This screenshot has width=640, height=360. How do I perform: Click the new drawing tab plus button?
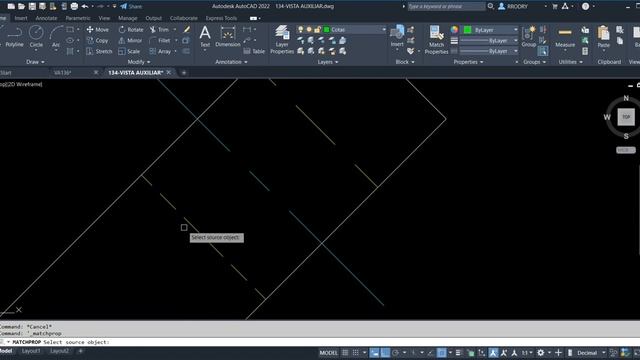tap(184, 73)
